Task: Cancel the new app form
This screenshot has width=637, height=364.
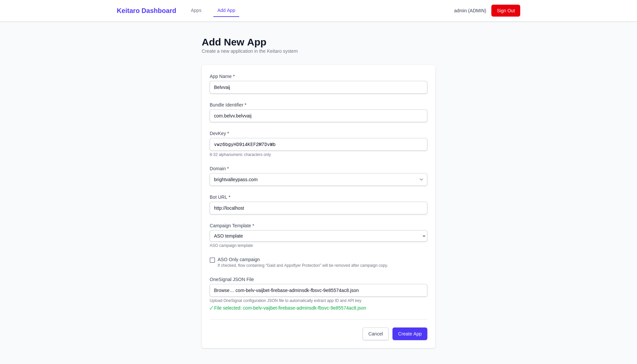Action: click(x=375, y=334)
